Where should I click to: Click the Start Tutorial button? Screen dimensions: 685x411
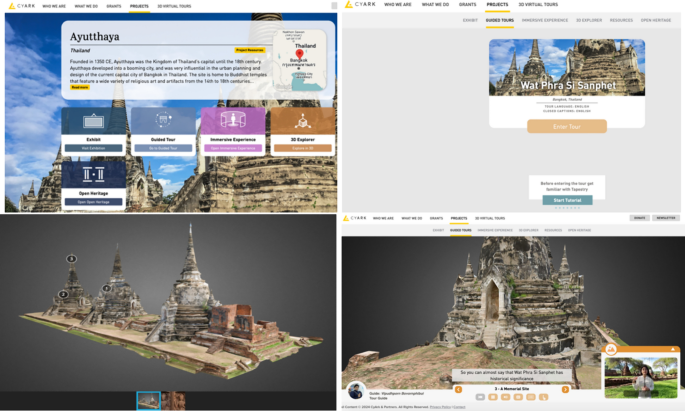[x=567, y=200]
